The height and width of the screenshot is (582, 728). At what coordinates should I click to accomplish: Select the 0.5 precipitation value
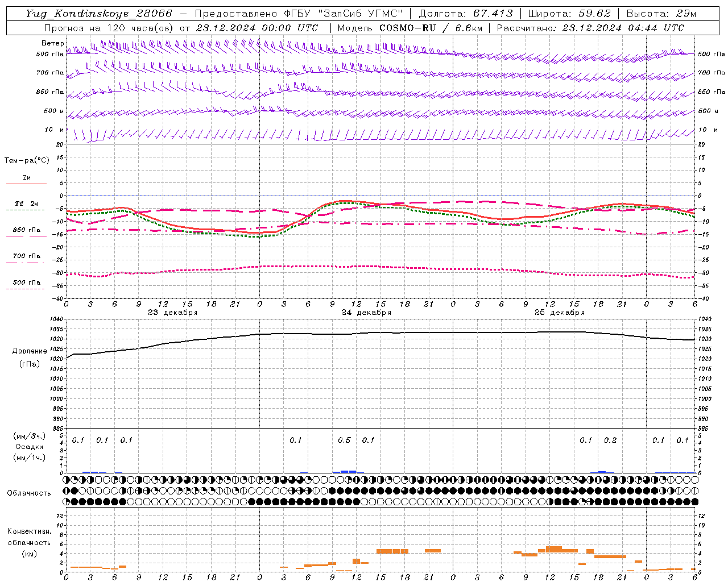click(344, 440)
